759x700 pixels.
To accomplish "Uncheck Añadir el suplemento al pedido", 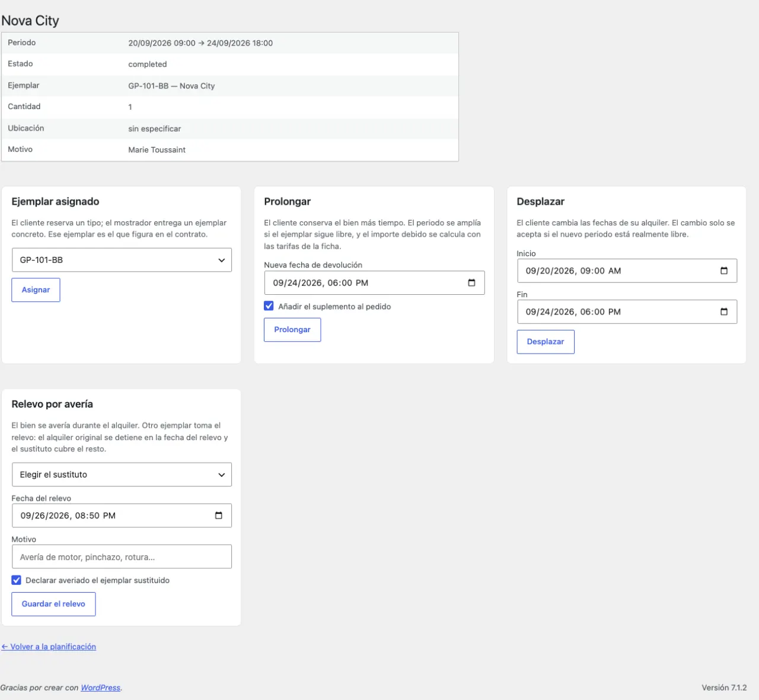I will click(x=269, y=306).
